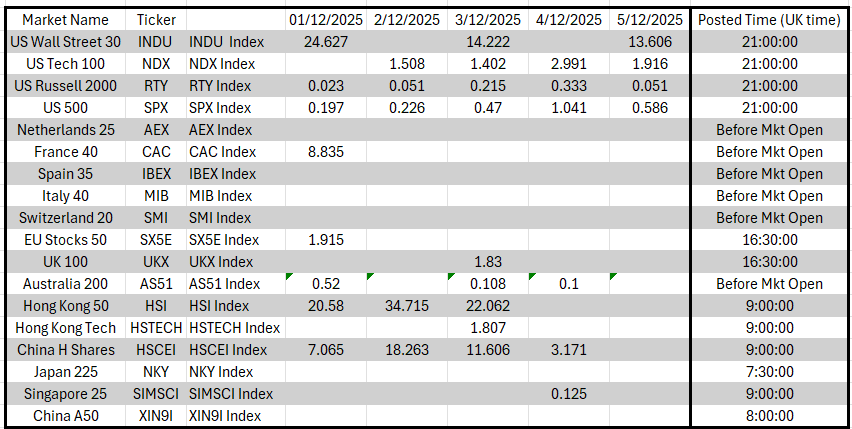Click the NDX value 2.991
852x429 pixels.
pos(568,64)
